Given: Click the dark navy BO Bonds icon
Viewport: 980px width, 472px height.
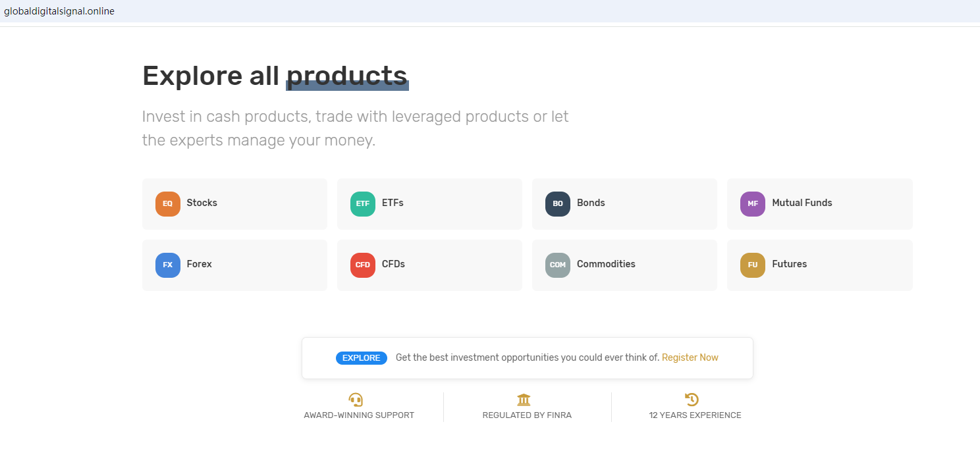Looking at the screenshot, I should click(x=557, y=203).
